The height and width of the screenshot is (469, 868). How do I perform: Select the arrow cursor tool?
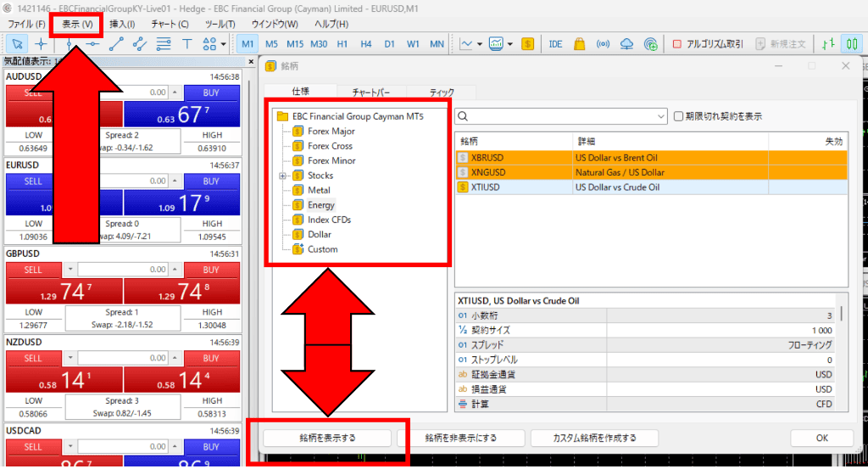pos(17,44)
